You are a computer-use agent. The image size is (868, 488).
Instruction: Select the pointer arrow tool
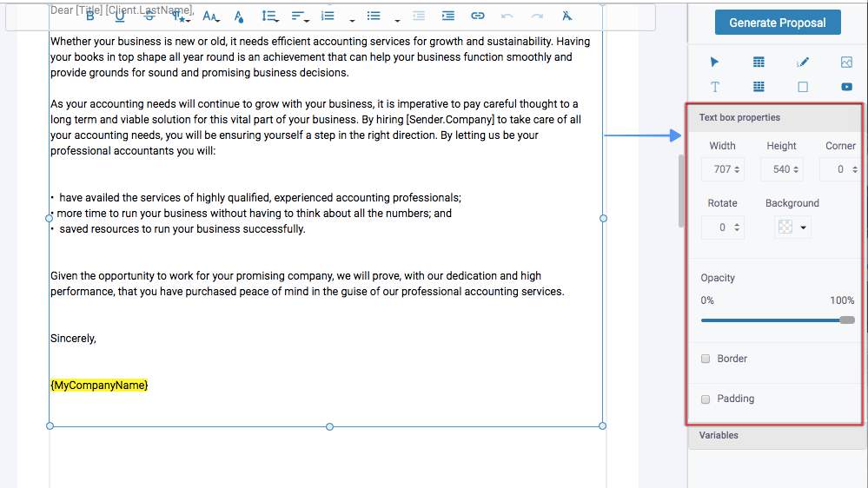[x=714, y=62]
